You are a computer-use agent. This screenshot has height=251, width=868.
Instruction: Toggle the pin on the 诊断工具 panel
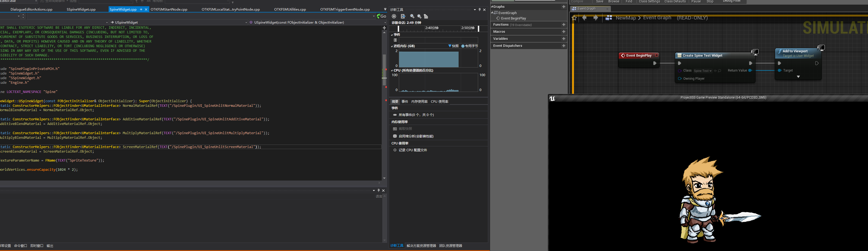tap(479, 9)
